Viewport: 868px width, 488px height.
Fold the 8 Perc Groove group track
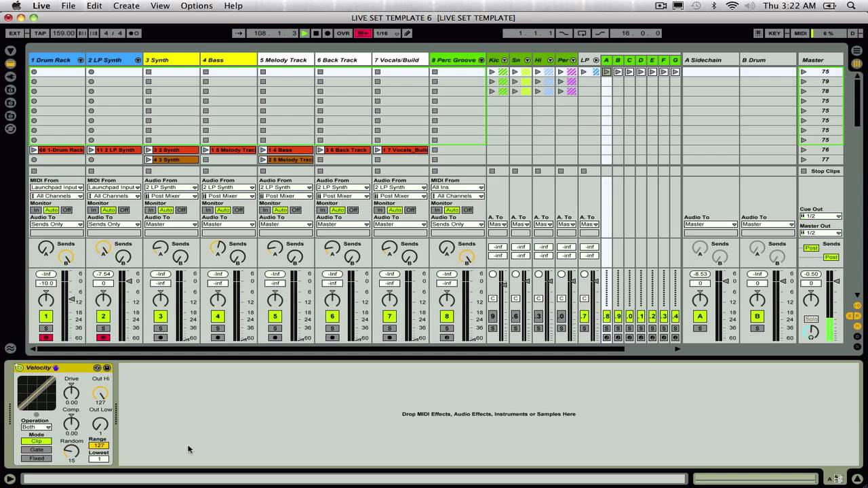(481, 60)
